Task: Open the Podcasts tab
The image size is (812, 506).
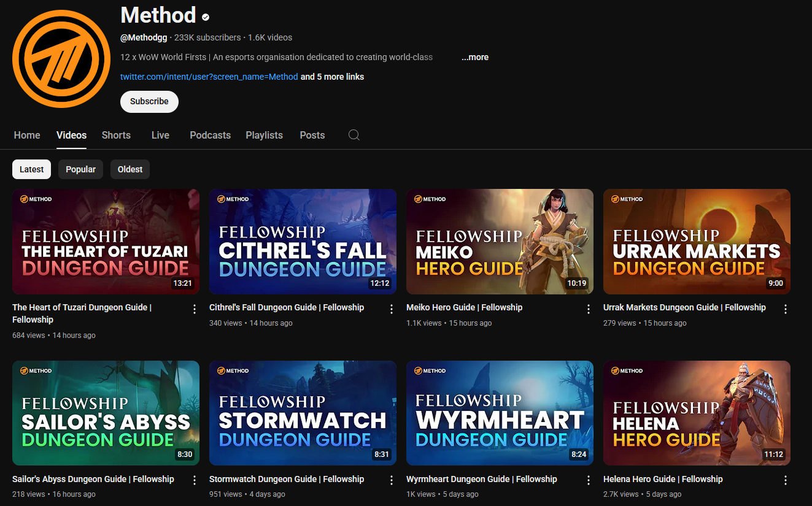Action: pos(210,135)
